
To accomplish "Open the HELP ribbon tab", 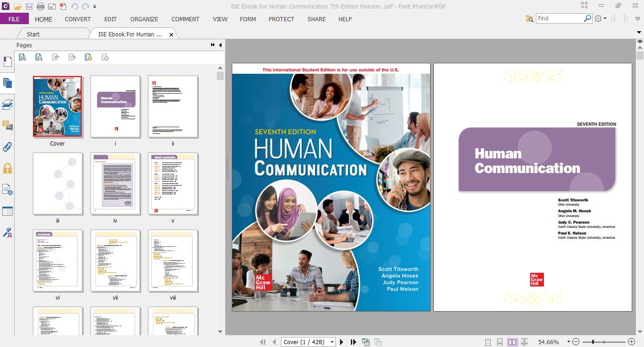I will [x=345, y=19].
